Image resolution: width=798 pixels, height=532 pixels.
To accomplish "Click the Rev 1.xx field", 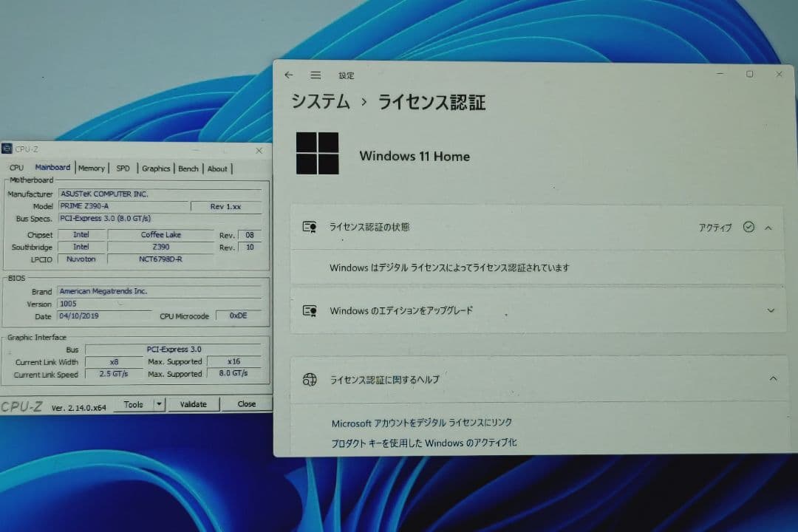I will pyautogui.click(x=226, y=207).
